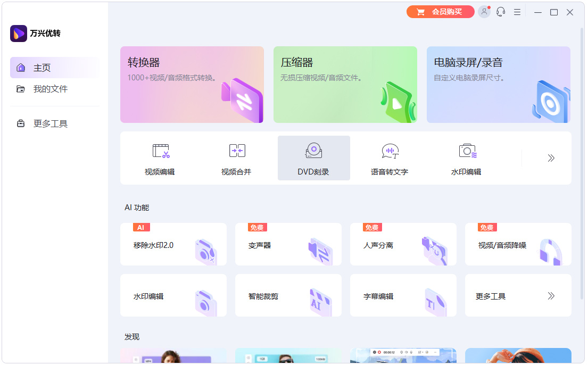Open the 变声器 voice changer

pyautogui.click(x=288, y=244)
